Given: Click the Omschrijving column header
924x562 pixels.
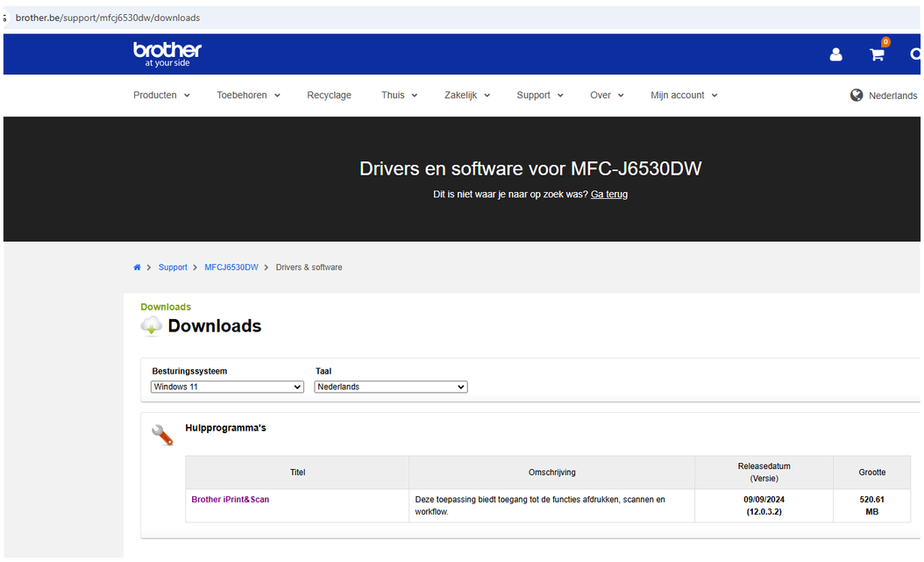Looking at the screenshot, I should (551, 472).
